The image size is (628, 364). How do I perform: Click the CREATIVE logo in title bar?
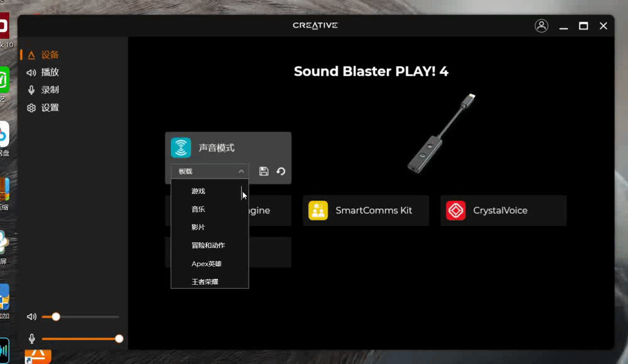pos(315,25)
